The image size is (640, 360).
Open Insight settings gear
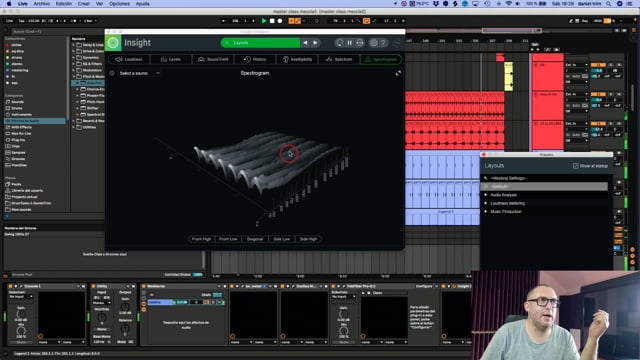coord(373,42)
